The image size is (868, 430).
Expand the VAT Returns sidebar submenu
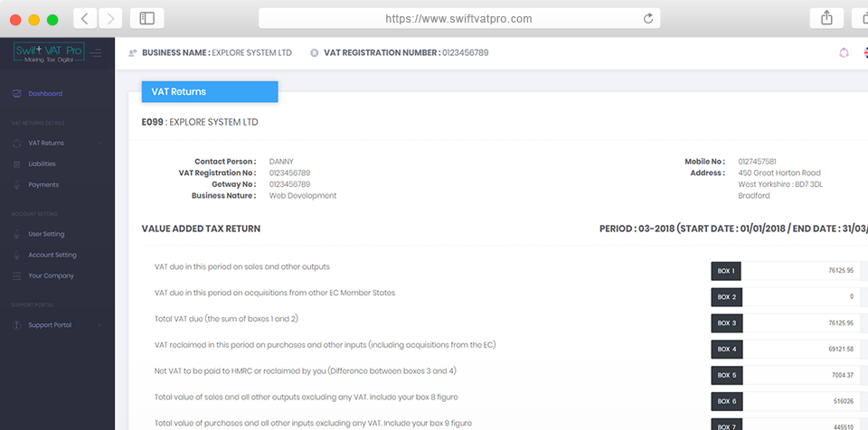pos(99,143)
